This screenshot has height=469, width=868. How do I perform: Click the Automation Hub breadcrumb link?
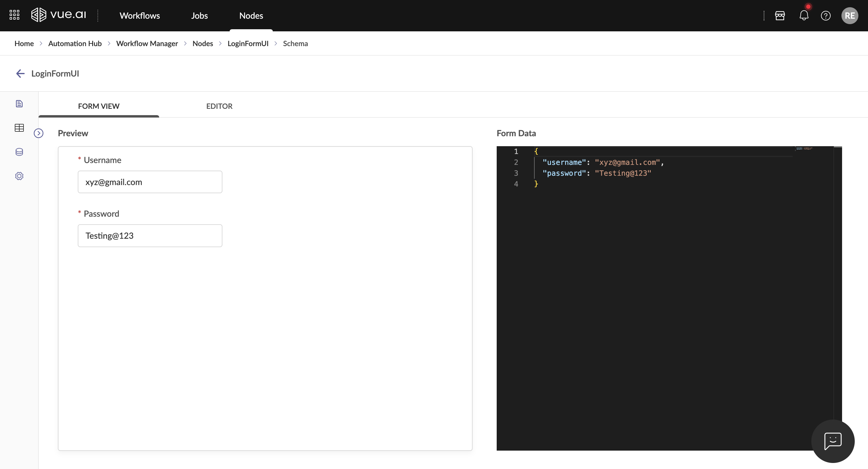coord(75,43)
